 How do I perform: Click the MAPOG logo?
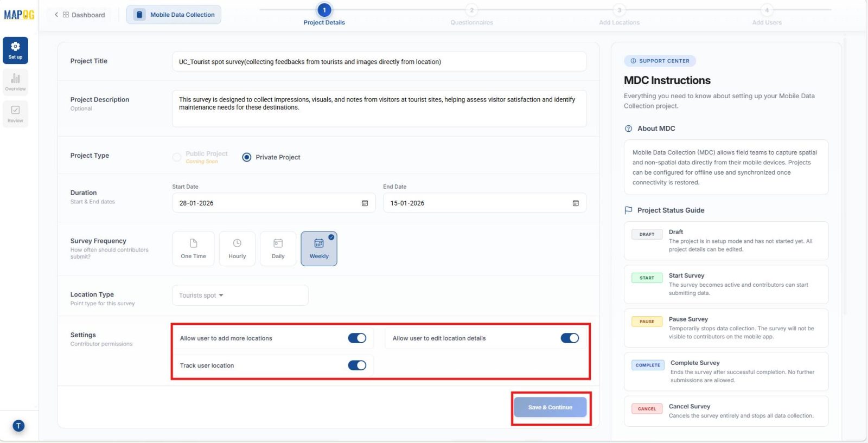19,15
